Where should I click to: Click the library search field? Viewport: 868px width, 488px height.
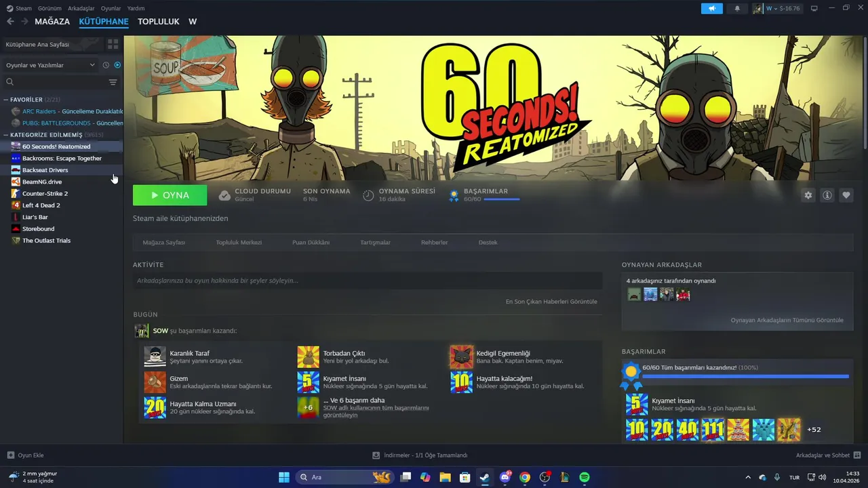(x=54, y=82)
